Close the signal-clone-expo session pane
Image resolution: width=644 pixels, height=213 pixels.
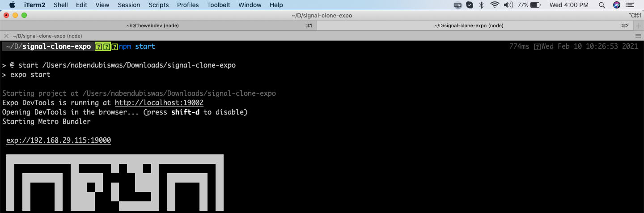point(6,35)
